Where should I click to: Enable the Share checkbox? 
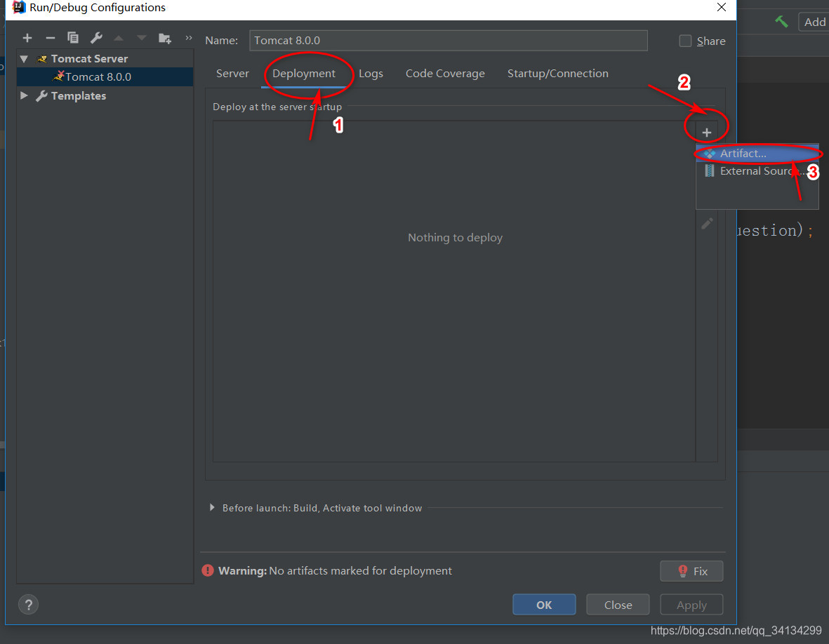tap(685, 41)
